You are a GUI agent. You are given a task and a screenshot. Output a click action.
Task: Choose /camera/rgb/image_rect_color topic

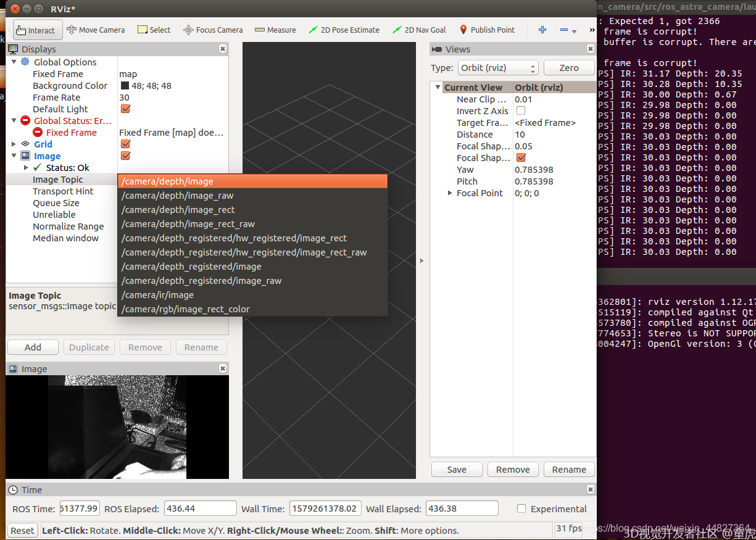point(253,309)
